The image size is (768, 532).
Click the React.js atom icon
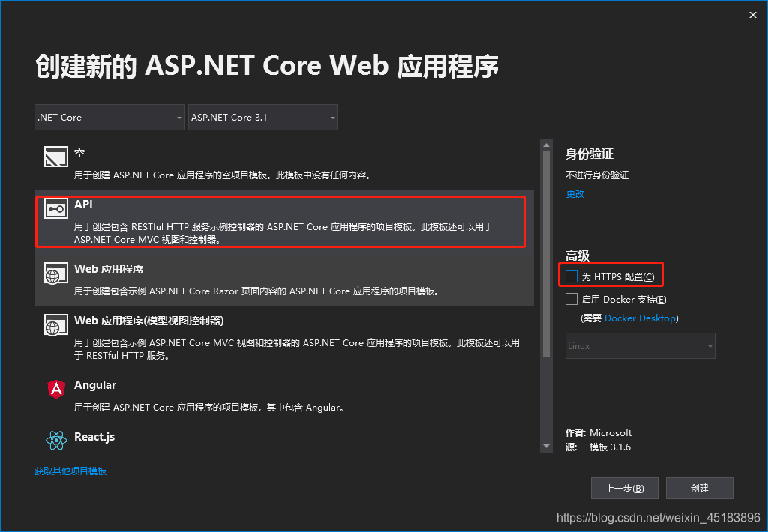click(56, 440)
